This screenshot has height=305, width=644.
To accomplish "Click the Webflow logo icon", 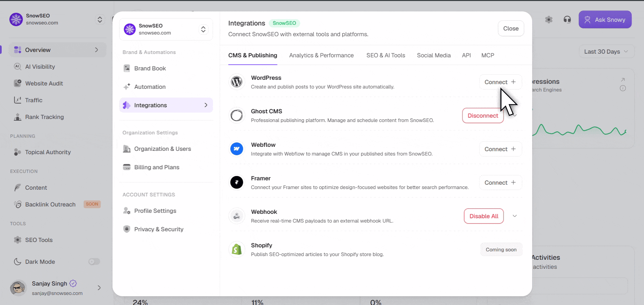I will 236,149.
